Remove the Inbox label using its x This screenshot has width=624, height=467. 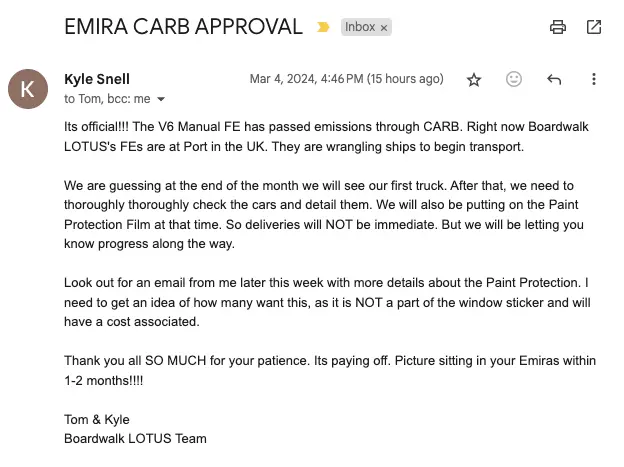[384, 28]
